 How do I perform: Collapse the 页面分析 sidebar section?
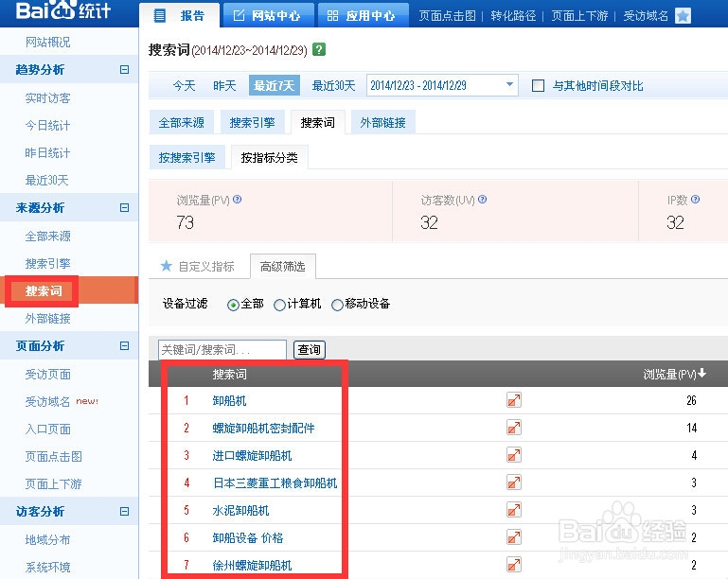point(124,345)
